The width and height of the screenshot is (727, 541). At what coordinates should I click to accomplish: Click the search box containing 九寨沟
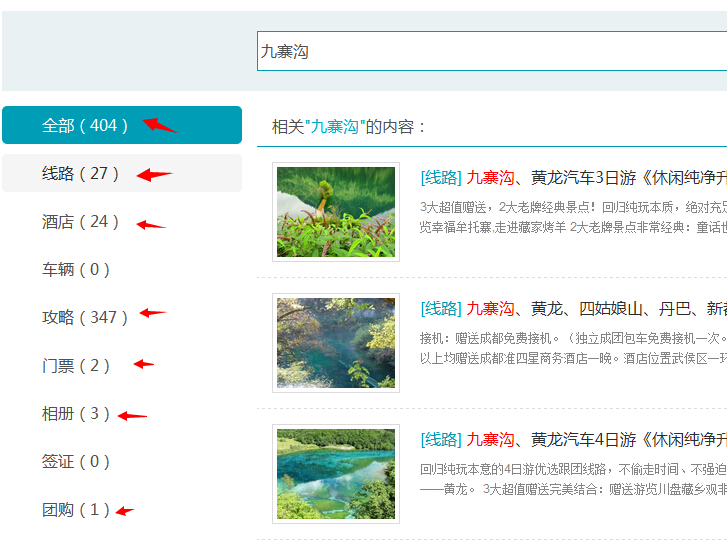490,51
